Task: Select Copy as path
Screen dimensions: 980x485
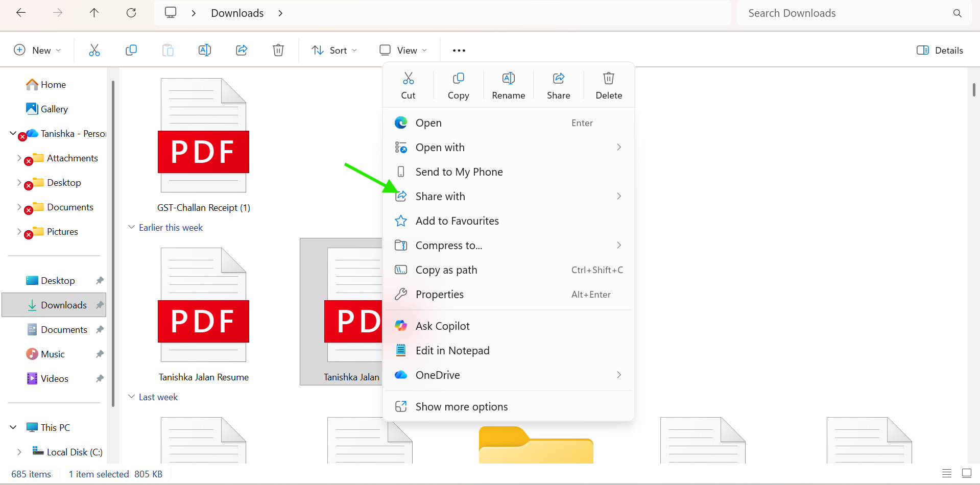Action: (509, 270)
